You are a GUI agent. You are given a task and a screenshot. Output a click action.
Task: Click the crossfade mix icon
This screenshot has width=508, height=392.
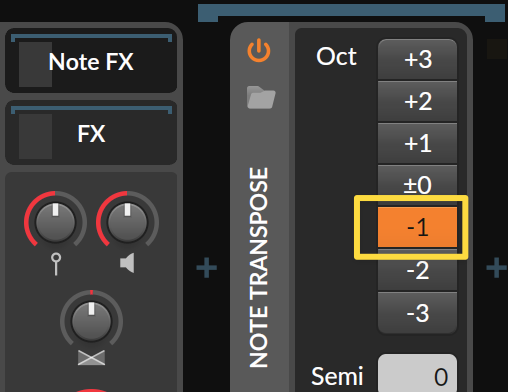pos(91,358)
